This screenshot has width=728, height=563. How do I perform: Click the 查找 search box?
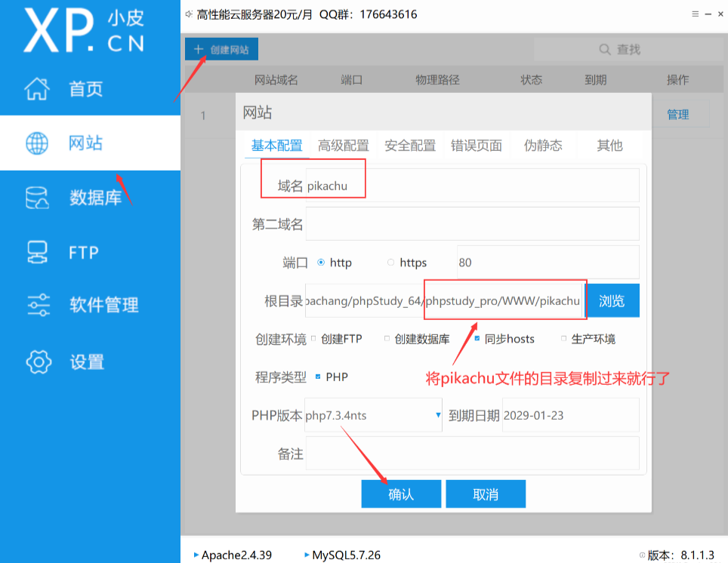click(x=628, y=49)
